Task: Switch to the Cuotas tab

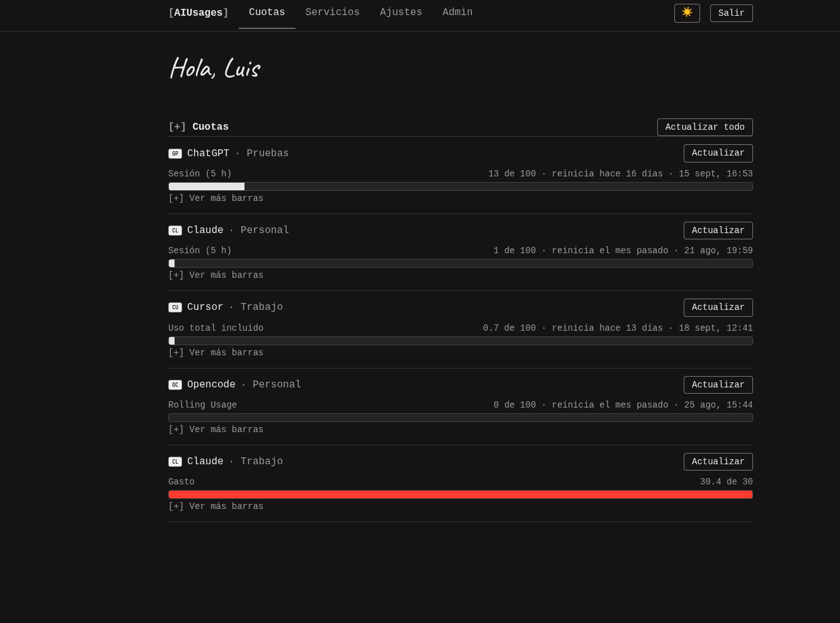Action: (x=267, y=13)
